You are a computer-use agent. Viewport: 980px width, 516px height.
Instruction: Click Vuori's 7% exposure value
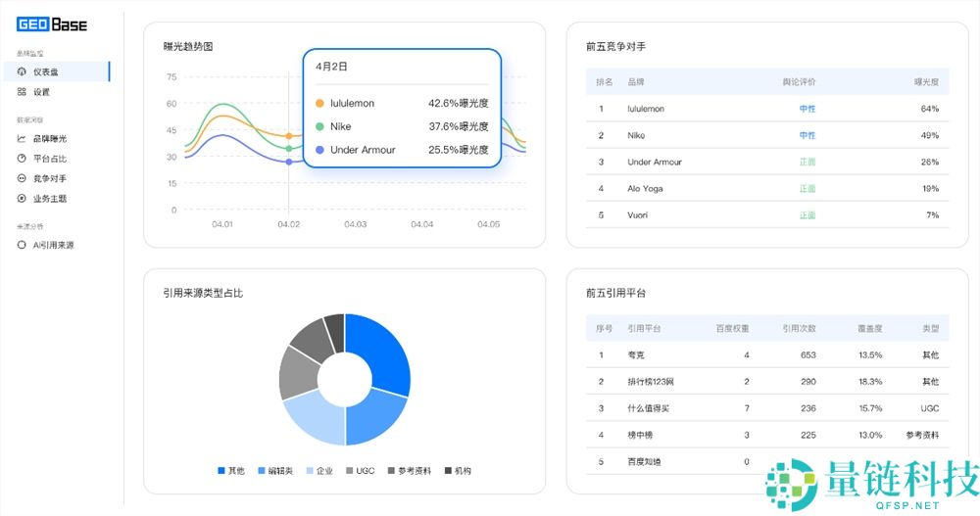coord(933,214)
